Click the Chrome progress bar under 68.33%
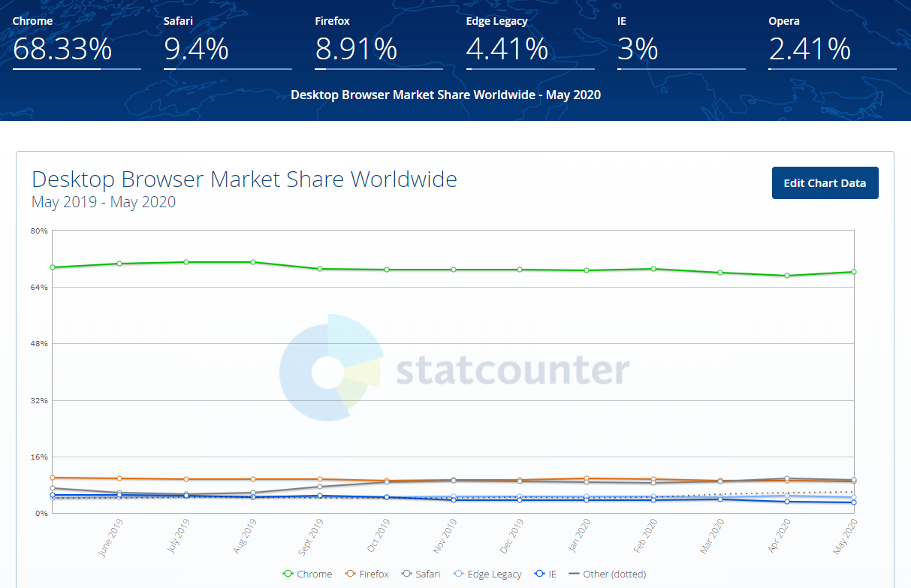Image resolution: width=911 pixels, height=588 pixels. [77, 68]
